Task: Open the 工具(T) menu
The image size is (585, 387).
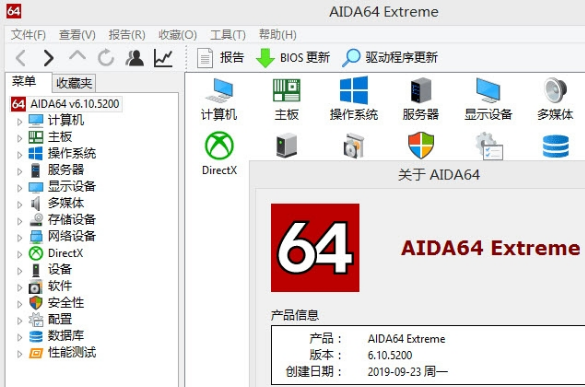Action: (x=228, y=35)
